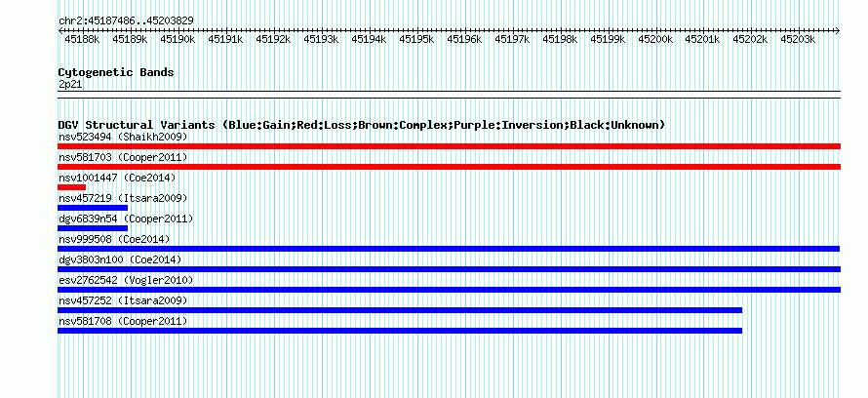
Task: Open the dgv3803n100 (Coe2014) label
Action: click(x=120, y=259)
